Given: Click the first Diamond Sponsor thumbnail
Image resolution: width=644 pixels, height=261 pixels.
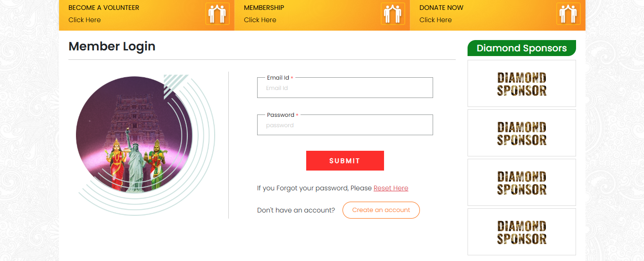Looking at the screenshot, I should [x=521, y=83].
